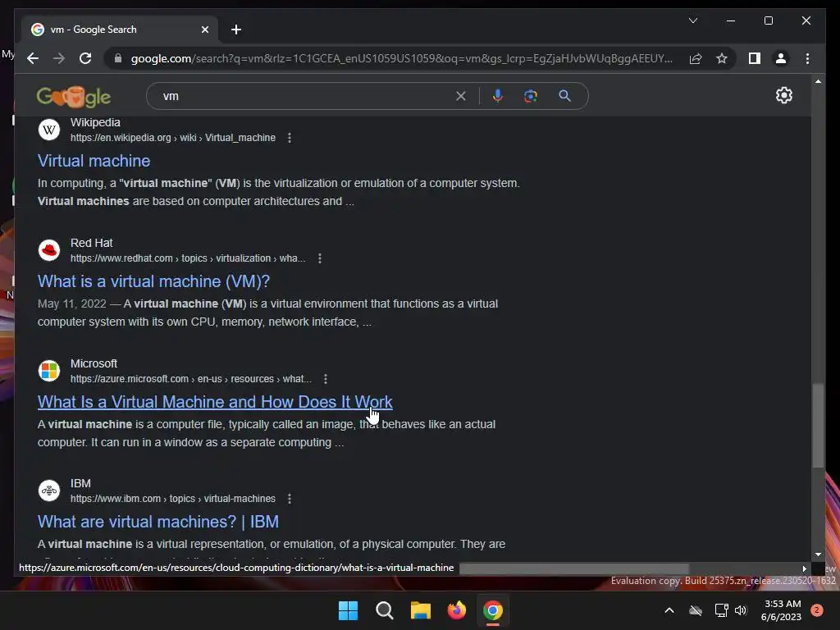
Task: Click the Chrome address bar URL
Action: click(401, 58)
